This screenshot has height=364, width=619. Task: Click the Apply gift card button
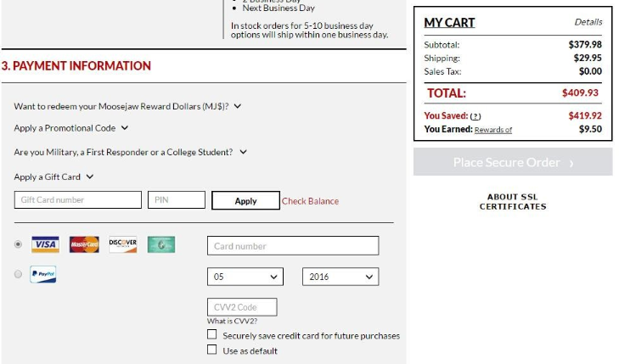tap(245, 201)
